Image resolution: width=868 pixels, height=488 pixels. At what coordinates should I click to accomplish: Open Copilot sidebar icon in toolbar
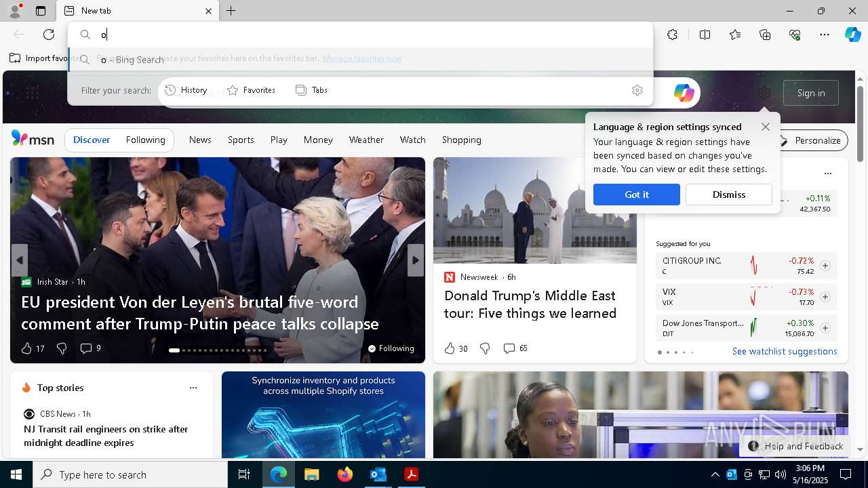tap(852, 35)
